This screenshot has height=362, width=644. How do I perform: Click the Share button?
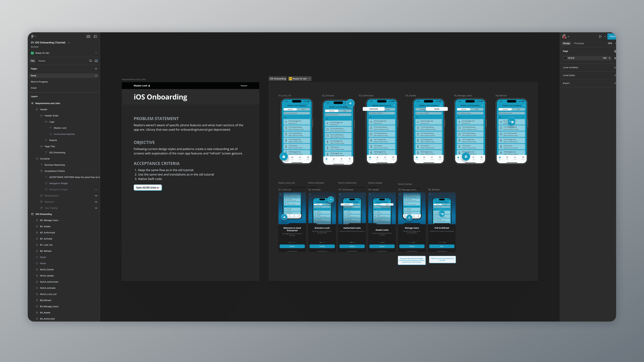pyautogui.click(x=612, y=36)
